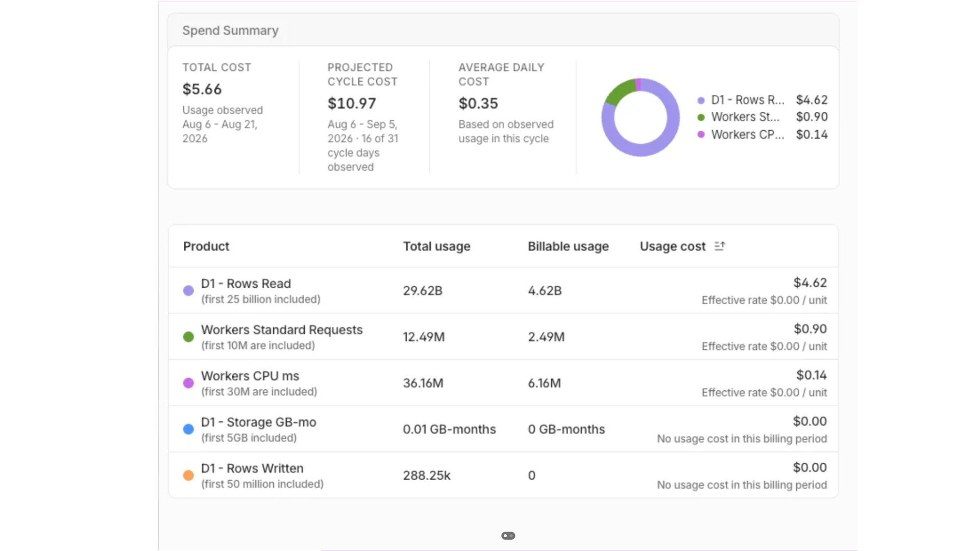This screenshot has width=980, height=551.
Task: Click the blue dot beside D1 - Storage GB-mo
Action: click(188, 429)
